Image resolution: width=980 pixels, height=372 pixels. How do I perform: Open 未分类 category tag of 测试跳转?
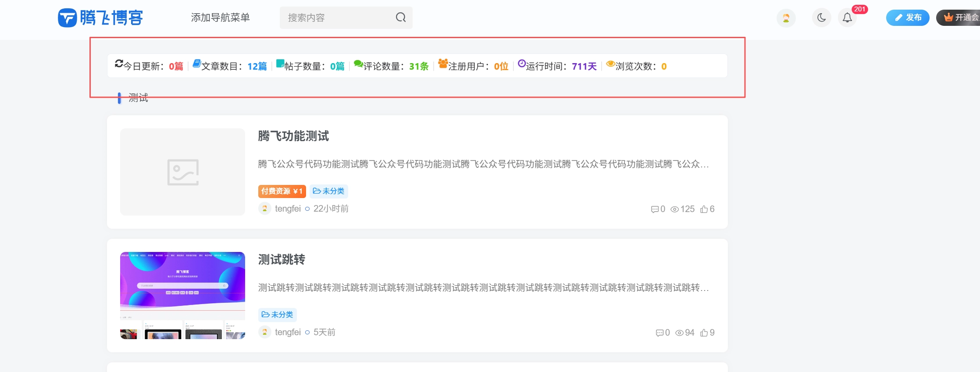[278, 315]
